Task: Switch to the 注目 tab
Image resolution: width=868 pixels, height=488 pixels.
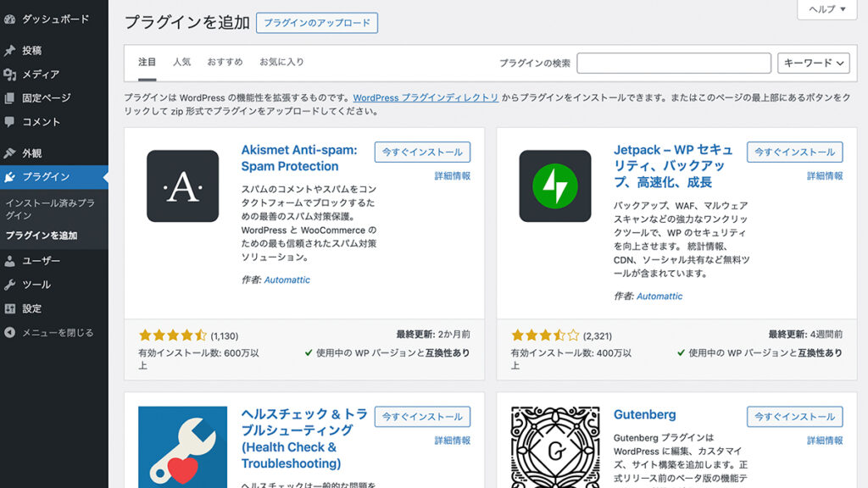Action: coord(147,62)
